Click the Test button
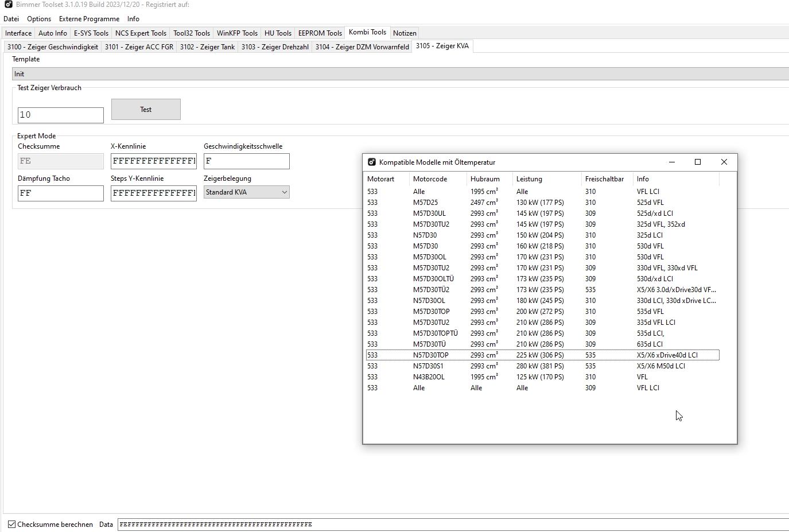789x532 pixels. (146, 109)
